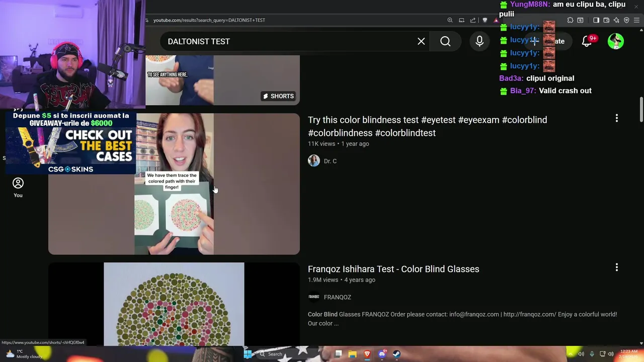Open File Explorer from the taskbar
Viewport: 644px width, 362px height.
point(353,354)
